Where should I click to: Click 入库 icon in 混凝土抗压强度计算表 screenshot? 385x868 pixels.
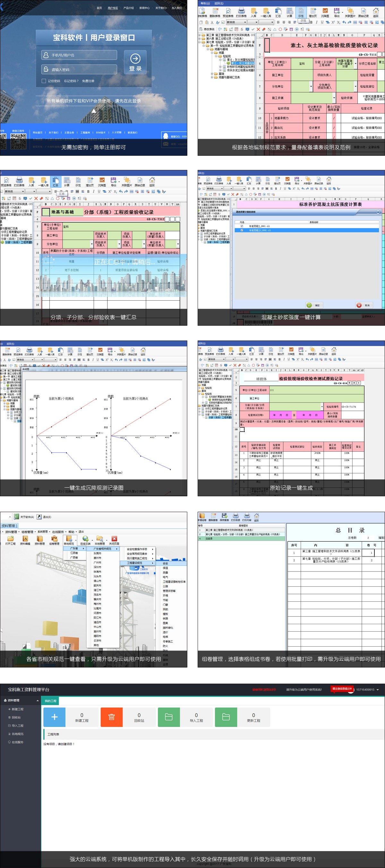coord(229,181)
